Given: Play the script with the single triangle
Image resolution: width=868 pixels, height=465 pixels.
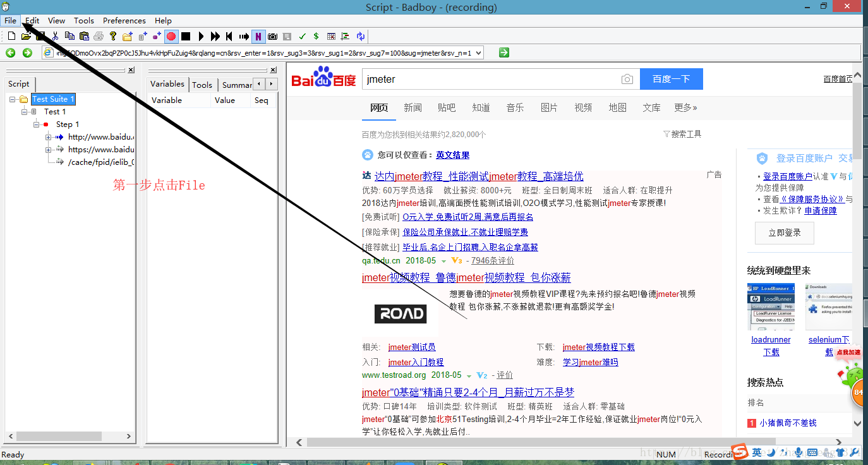Looking at the screenshot, I should pos(201,36).
